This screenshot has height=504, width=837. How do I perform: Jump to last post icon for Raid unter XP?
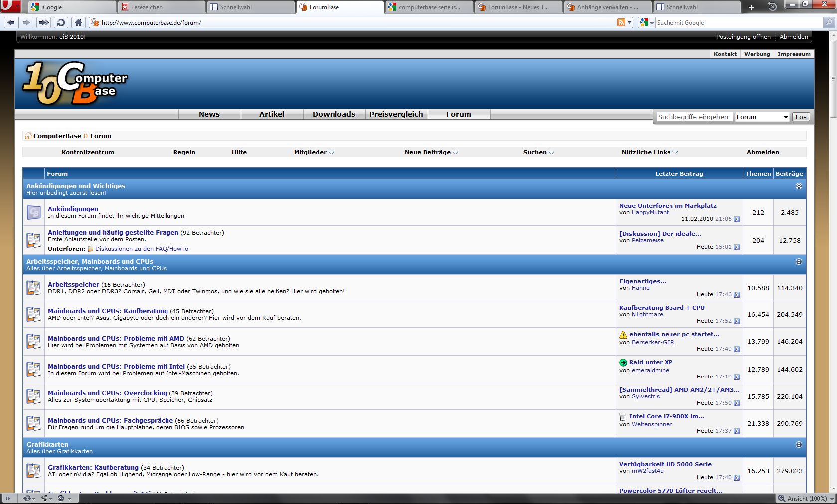tap(737, 377)
